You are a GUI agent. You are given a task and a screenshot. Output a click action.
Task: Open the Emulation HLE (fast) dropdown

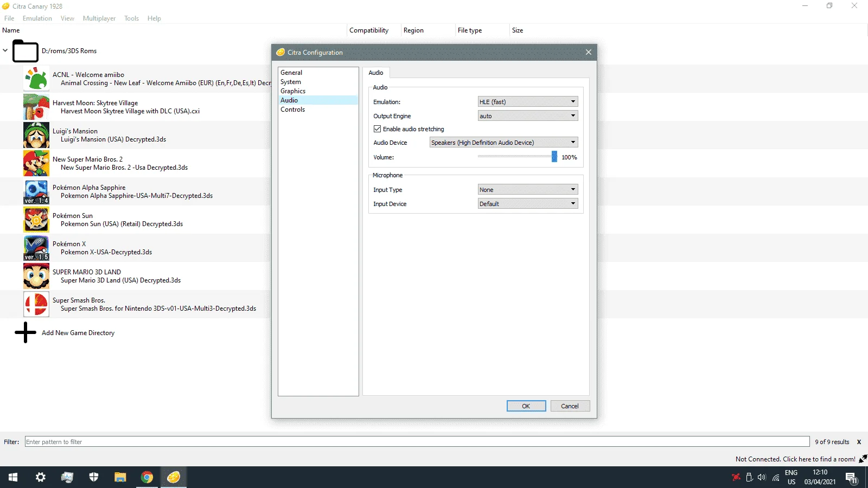[528, 101]
